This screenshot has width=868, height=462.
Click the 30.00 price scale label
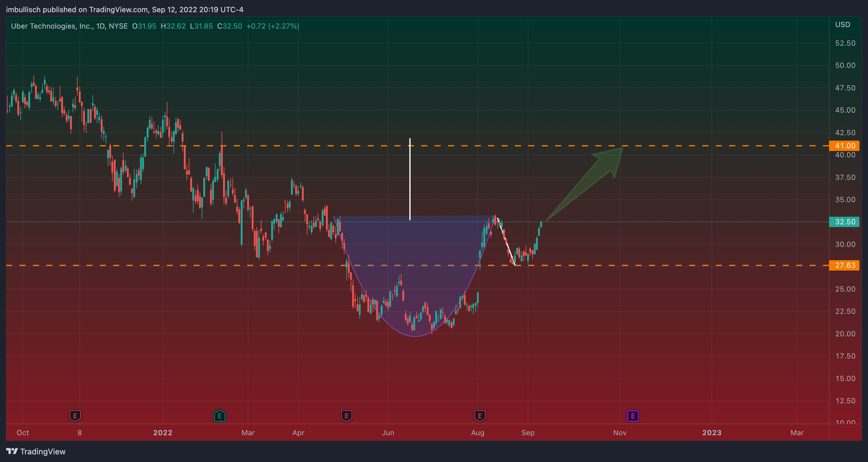(845, 244)
